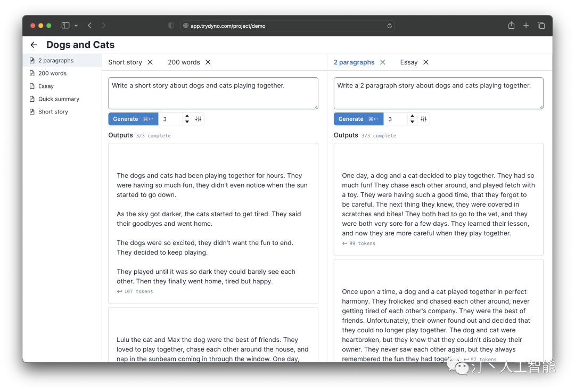Open a new browser tab with plus icon
This screenshot has height=392, width=575.
click(x=526, y=26)
